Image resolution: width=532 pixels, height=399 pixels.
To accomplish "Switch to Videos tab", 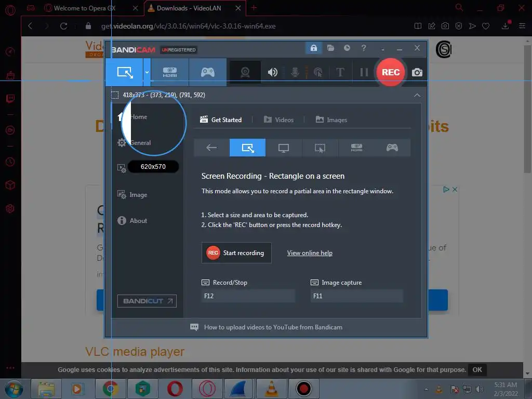I will click(279, 120).
